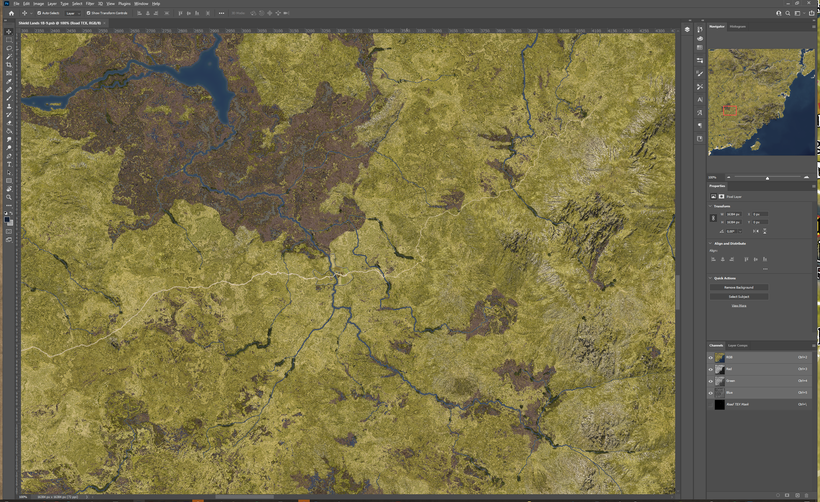The height and width of the screenshot is (502, 820).
Task: Toggle Show Transform Controls checkbox
Action: pos(88,13)
